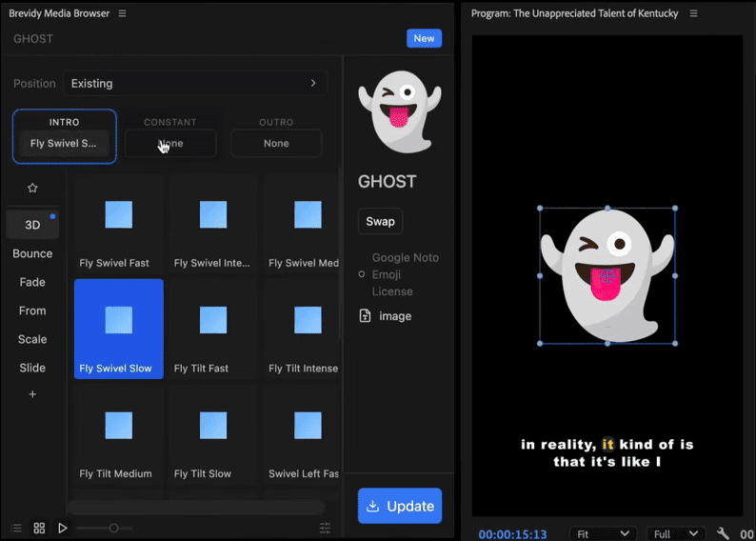Click the Update button
756x541 pixels.
pos(400,506)
